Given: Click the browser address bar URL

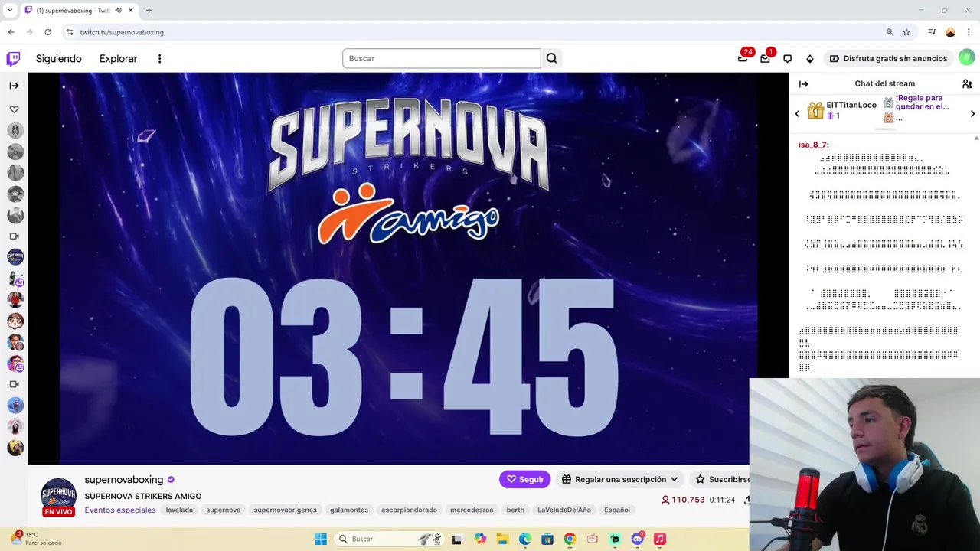Looking at the screenshot, I should [122, 32].
